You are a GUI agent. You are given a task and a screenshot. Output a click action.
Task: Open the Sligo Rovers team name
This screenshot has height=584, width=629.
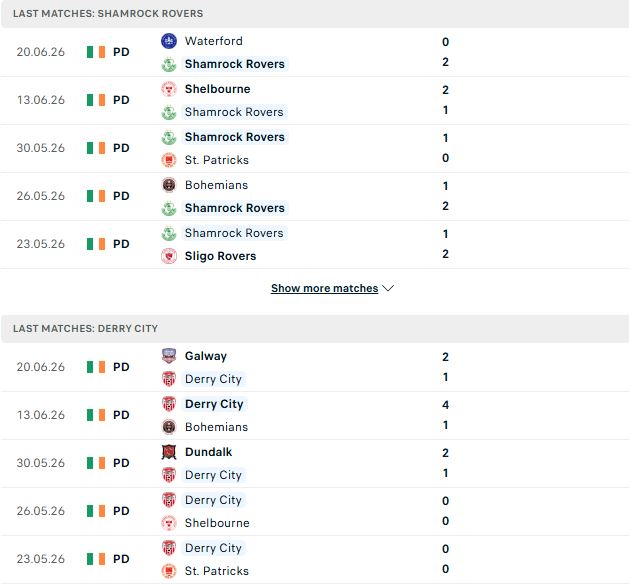[x=220, y=256]
